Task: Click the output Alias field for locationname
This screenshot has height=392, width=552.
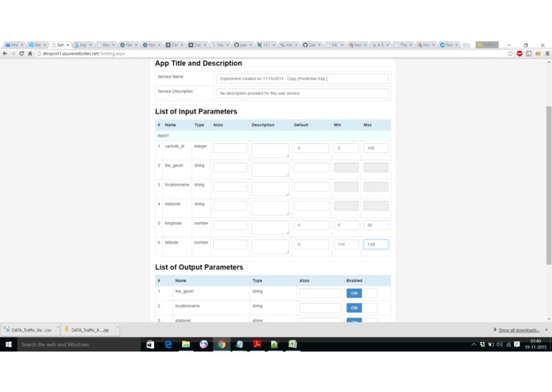Action: point(320,308)
